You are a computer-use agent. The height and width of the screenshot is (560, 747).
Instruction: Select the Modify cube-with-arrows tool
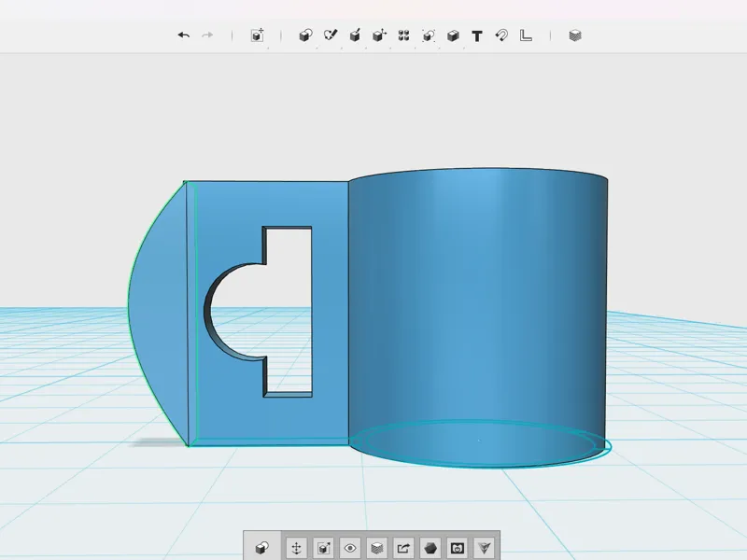[379, 35]
